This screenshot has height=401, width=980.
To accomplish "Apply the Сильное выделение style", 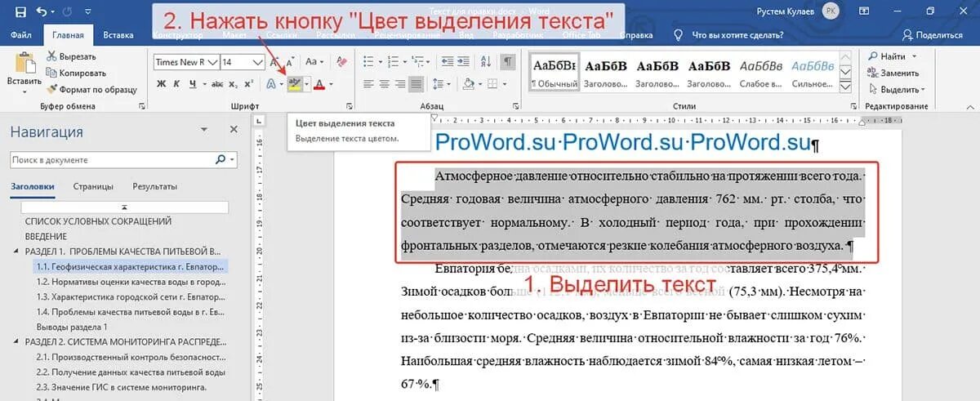I will [813, 73].
